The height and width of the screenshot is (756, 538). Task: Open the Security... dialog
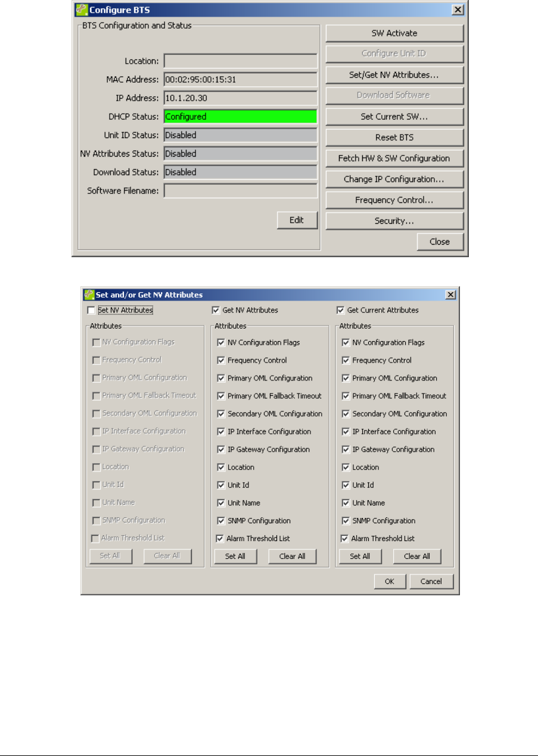[394, 221]
